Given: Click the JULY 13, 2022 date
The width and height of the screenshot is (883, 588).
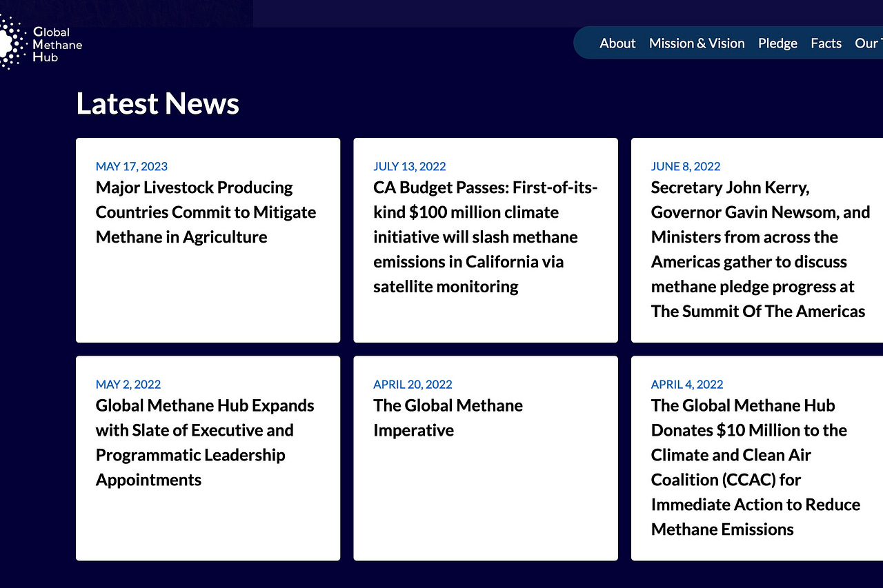Looking at the screenshot, I should (410, 166).
